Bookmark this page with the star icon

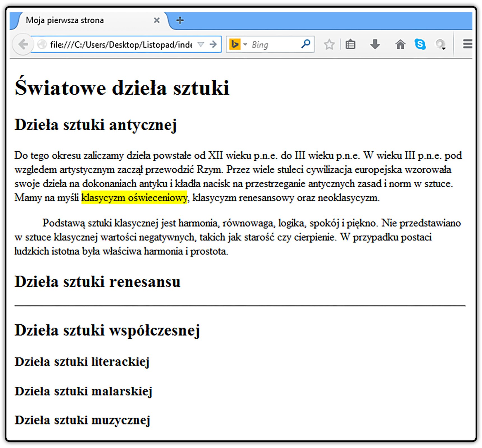(x=329, y=44)
